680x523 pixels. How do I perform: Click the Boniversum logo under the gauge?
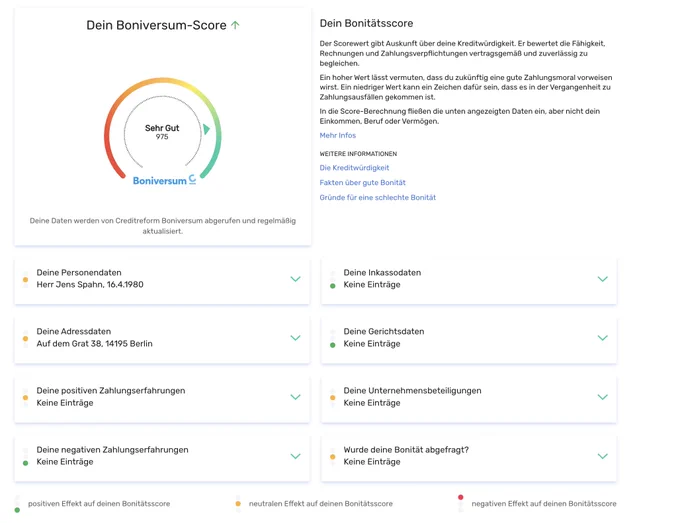pyautogui.click(x=164, y=180)
